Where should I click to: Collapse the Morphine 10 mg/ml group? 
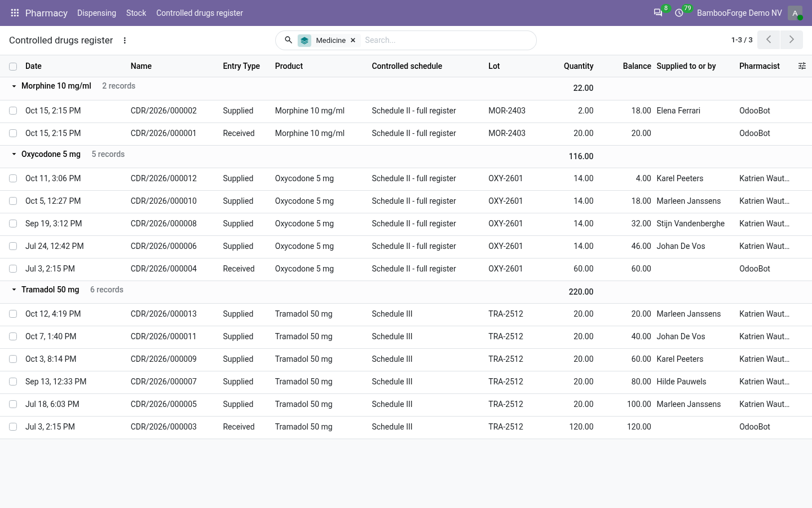click(x=14, y=86)
